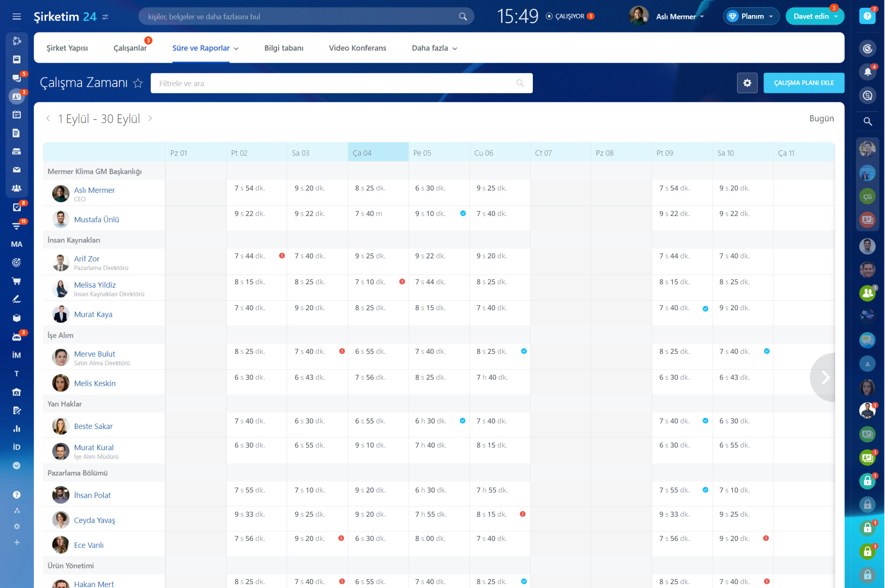Screen dimensions: 885x588
Task: Click the Filtrele ve ara input field
Action: 341,83
